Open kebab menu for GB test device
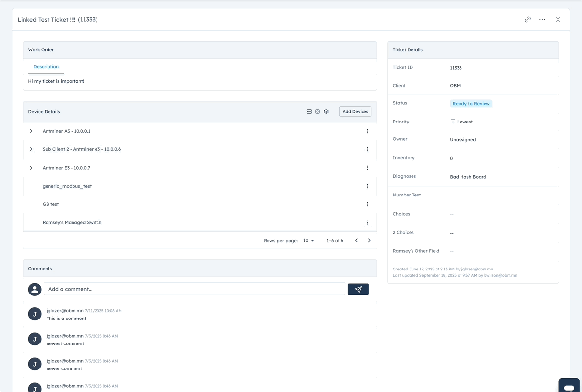Screen dimensions: 582x392 pyautogui.click(x=367, y=204)
